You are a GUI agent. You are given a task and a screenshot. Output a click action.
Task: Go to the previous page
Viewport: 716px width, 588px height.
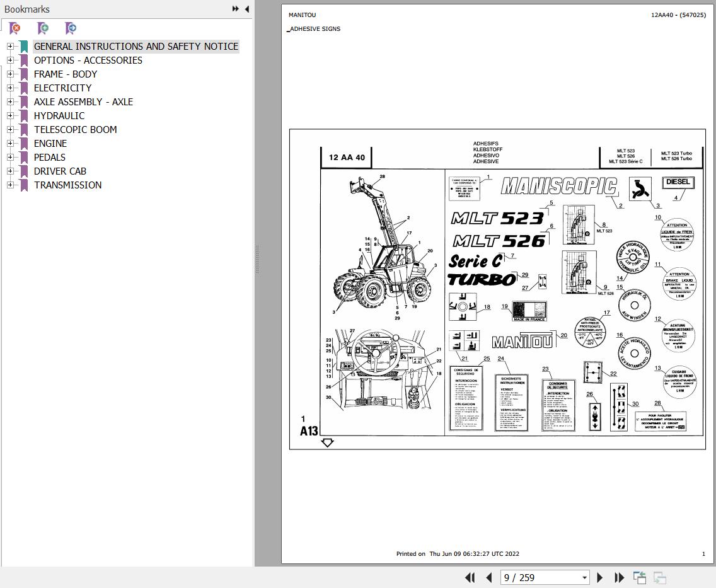490,577
